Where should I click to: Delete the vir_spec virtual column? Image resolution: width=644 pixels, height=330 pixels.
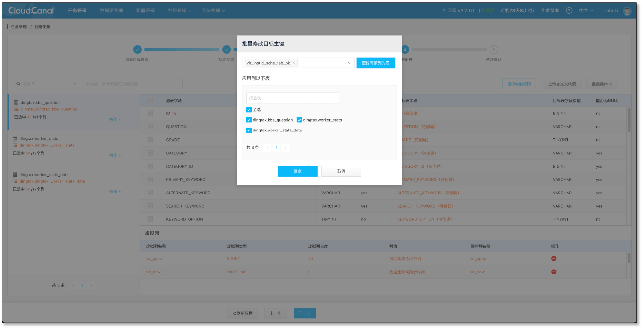point(554,259)
